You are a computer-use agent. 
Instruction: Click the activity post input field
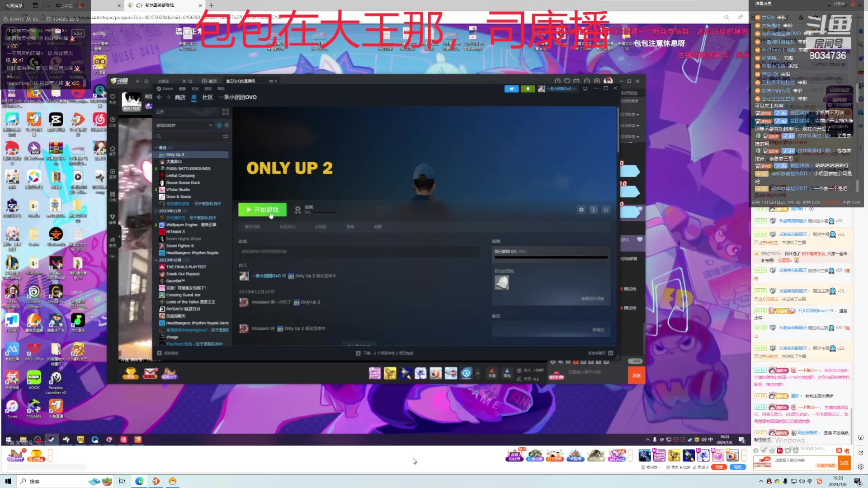(359, 251)
